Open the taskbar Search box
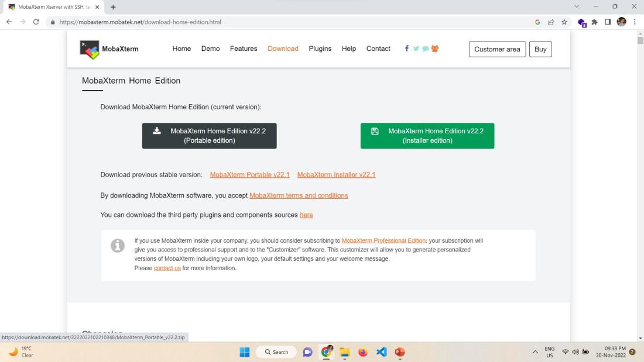The width and height of the screenshot is (644, 362). pyautogui.click(x=276, y=352)
